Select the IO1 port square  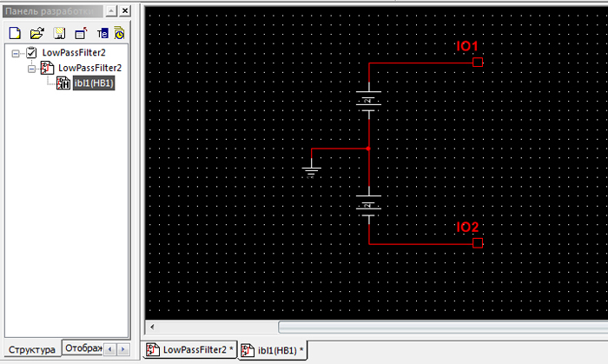click(478, 62)
